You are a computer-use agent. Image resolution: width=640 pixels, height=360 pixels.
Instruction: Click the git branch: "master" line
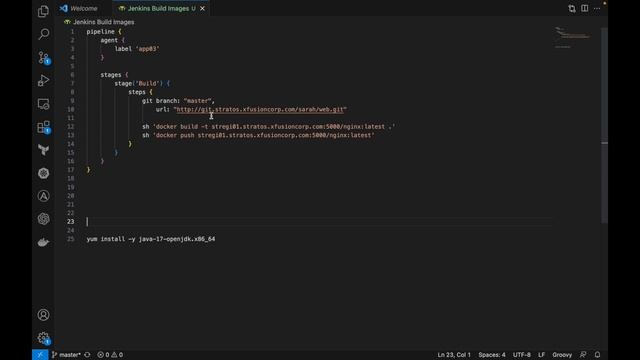[x=178, y=100]
